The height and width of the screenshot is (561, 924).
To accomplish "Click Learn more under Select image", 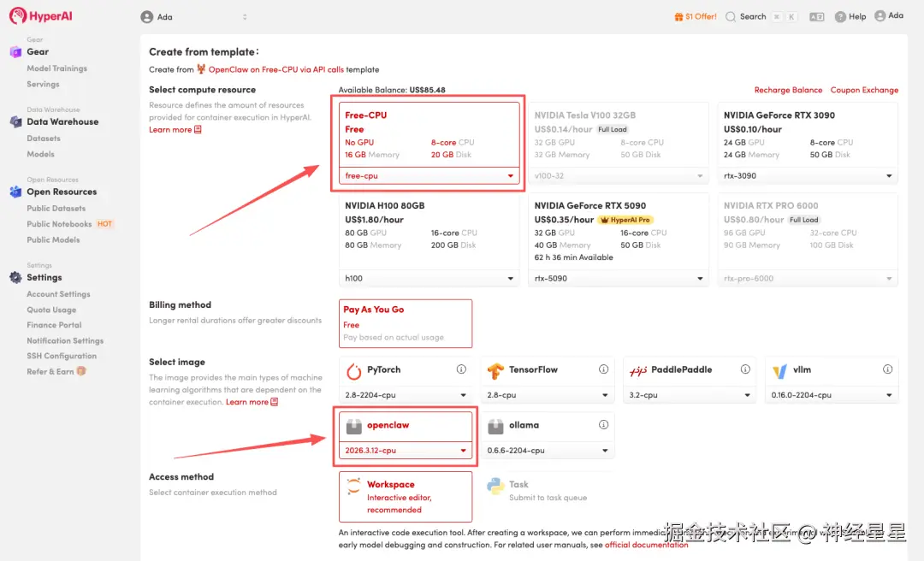I will (252, 402).
